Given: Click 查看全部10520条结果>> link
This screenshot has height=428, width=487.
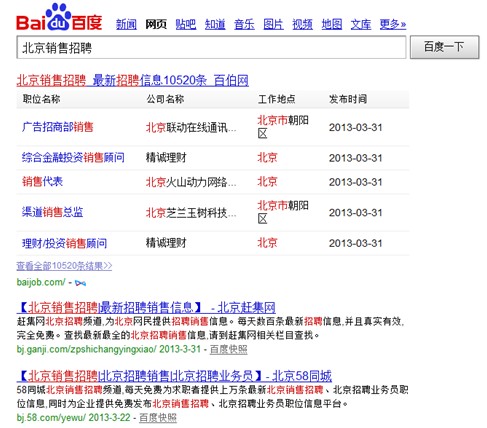Looking at the screenshot, I should click(x=64, y=266).
